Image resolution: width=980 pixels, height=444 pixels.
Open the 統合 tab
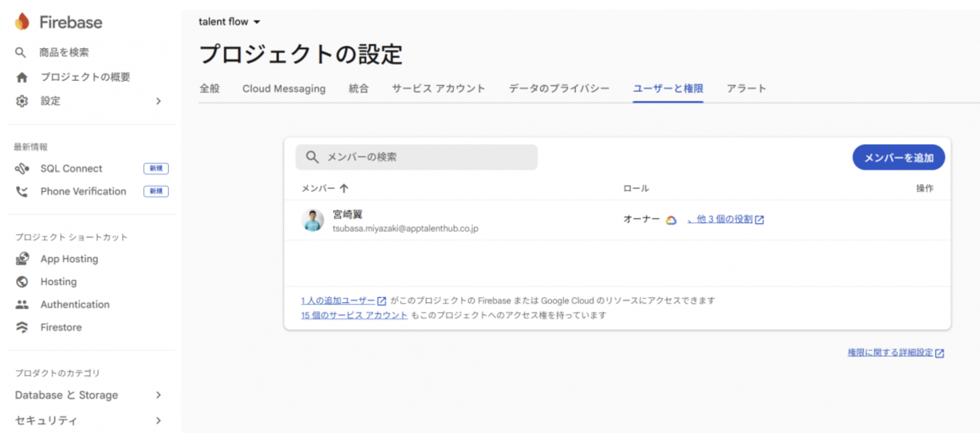pos(358,88)
